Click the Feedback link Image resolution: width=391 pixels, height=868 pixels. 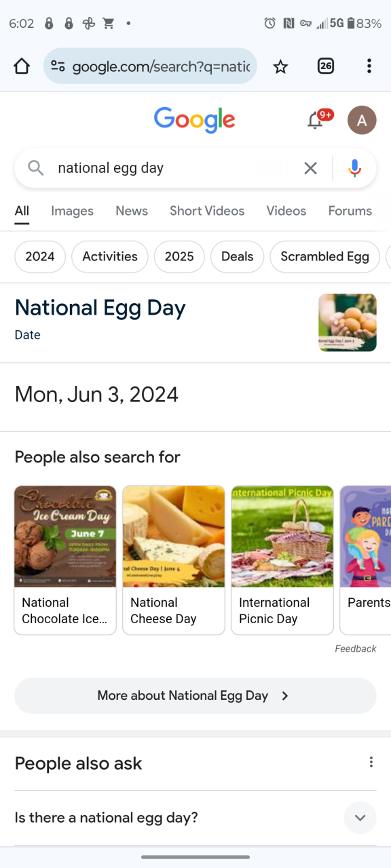click(355, 649)
